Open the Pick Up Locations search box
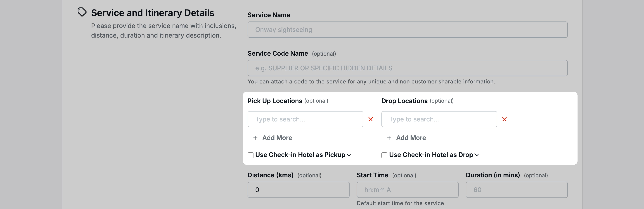Image resolution: width=644 pixels, height=209 pixels. pyautogui.click(x=305, y=119)
